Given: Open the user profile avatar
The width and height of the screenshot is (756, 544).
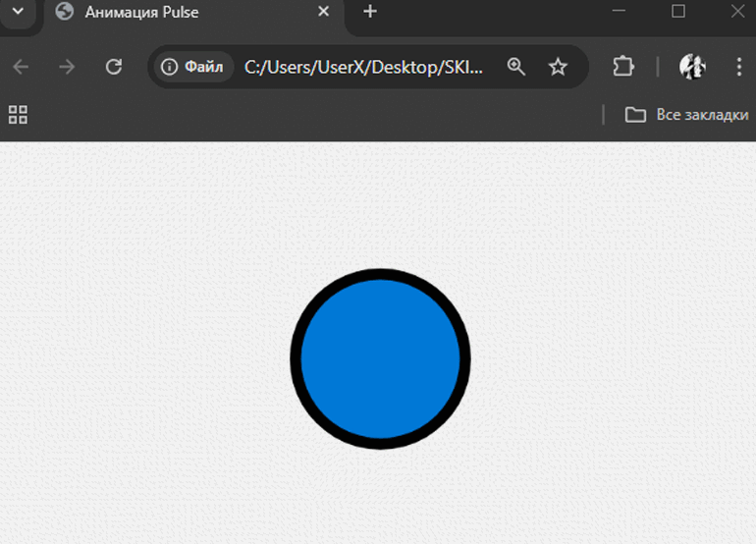Looking at the screenshot, I should click(692, 67).
